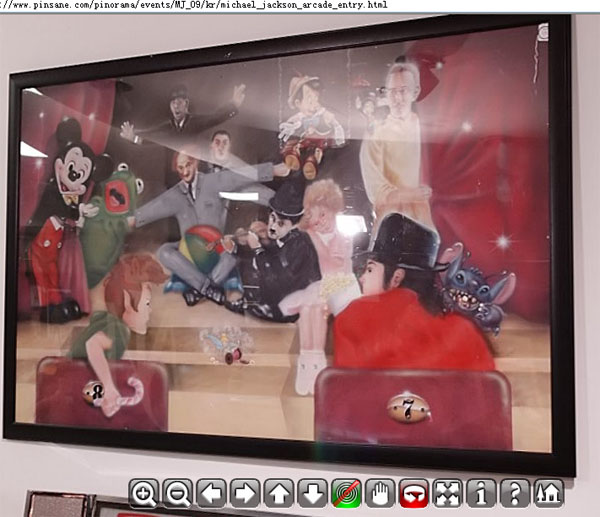The image size is (600, 517).
Task: Pan left with the left arrow button
Action: pyautogui.click(x=211, y=493)
